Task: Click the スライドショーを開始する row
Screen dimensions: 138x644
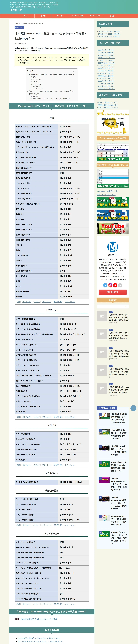Action: coord(52,542)
